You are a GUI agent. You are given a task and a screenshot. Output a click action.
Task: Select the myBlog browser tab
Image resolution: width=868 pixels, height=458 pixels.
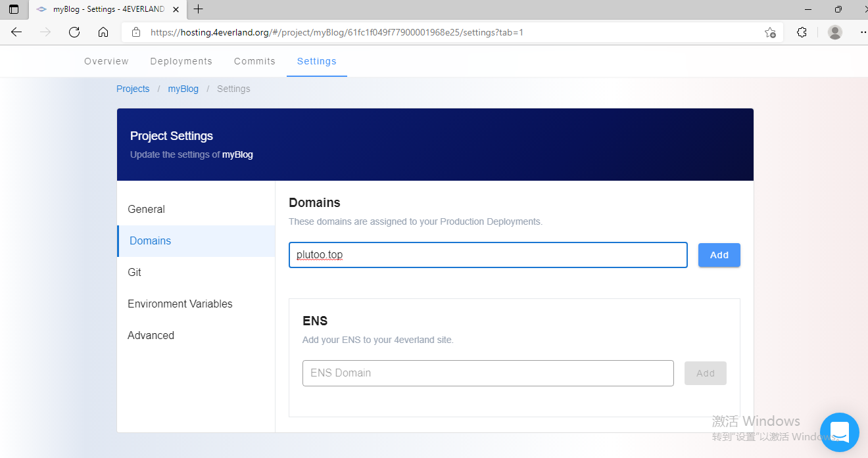click(108, 9)
